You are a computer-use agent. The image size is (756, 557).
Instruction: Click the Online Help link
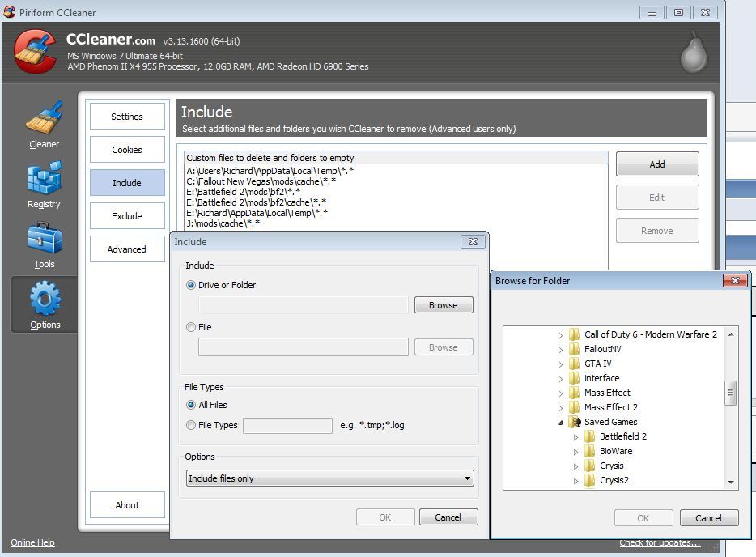pyautogui.click(x=33, y=542)
